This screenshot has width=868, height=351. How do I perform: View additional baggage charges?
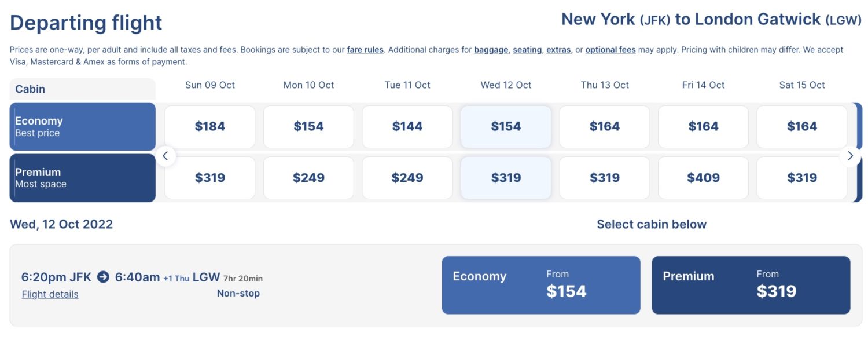click(491, 49)
